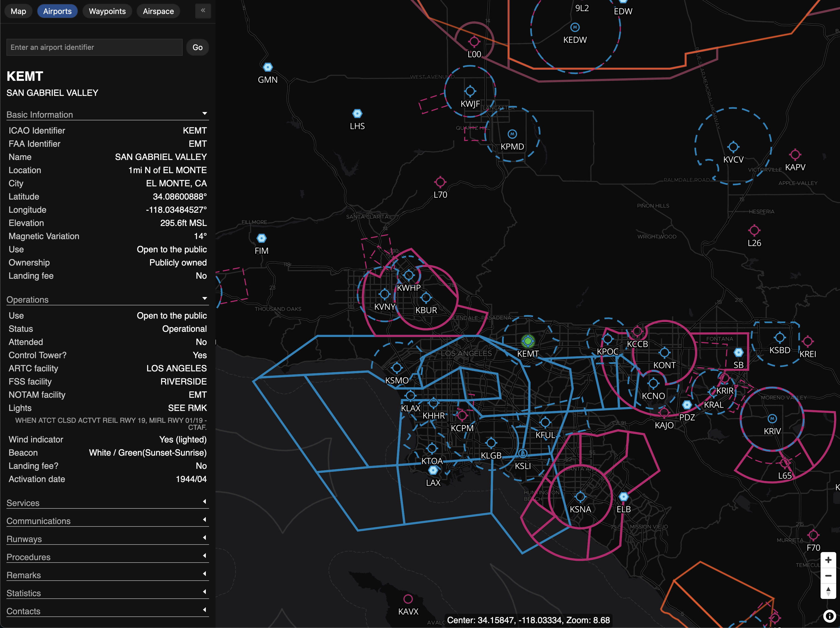Image resolution: width=840 pixels, height=628 pixels.
Task: Select the SB navaid hexagon icon
Action: pos(738,353)
